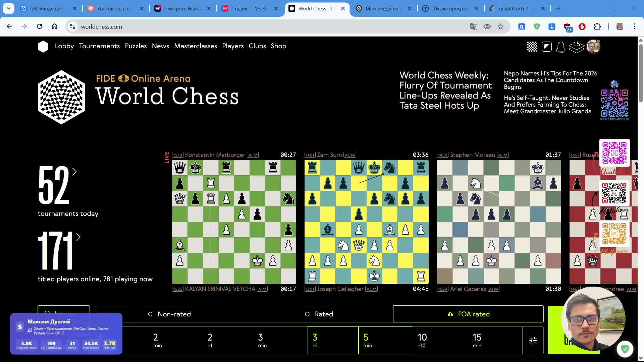Open the browser tab list dropdown
Viewport: 644px width, 362px height.
click(8, 8)
